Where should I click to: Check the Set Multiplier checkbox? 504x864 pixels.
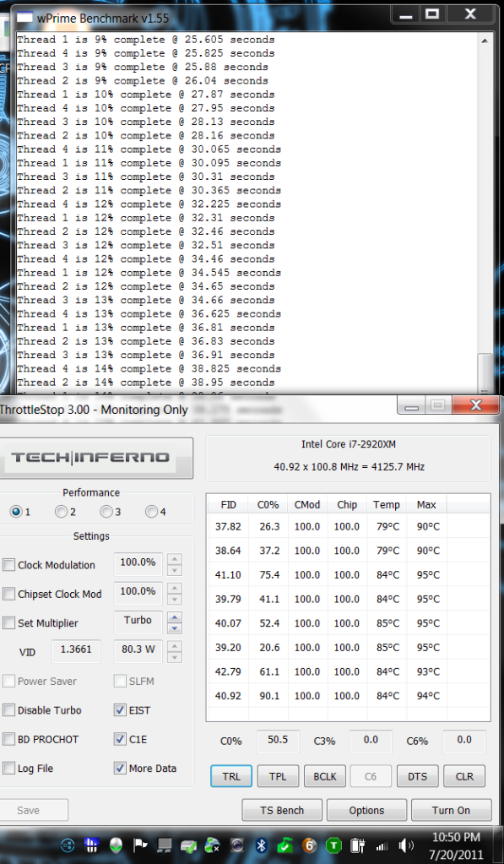point(8,623)
